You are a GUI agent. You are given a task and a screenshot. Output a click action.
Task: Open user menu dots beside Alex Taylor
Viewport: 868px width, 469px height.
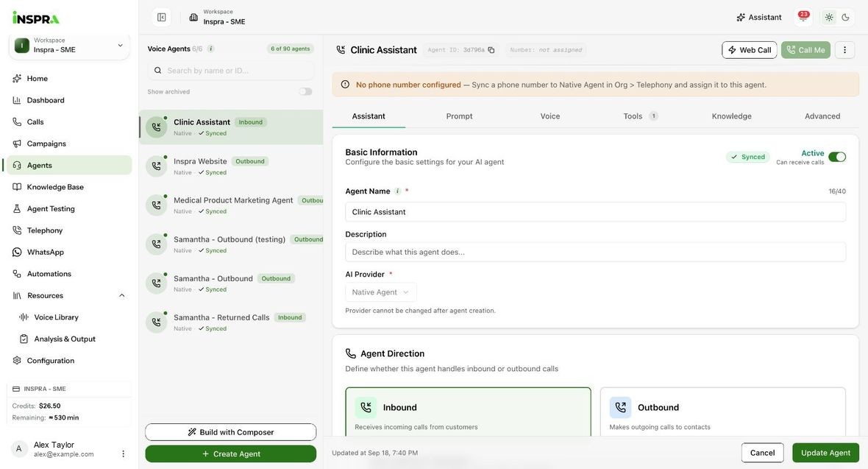pos(123,454)
